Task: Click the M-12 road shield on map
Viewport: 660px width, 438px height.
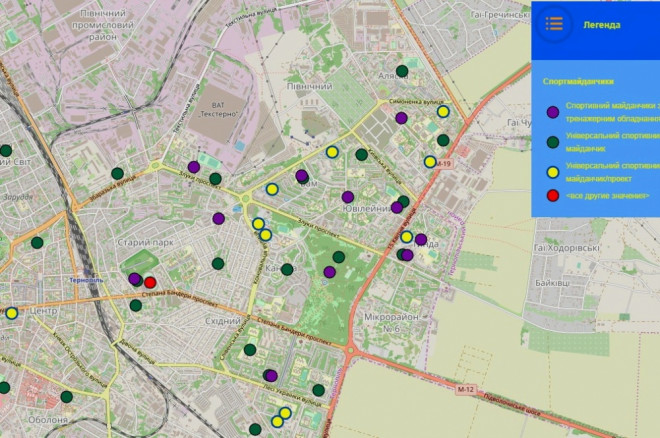Action: pos(463,388)
